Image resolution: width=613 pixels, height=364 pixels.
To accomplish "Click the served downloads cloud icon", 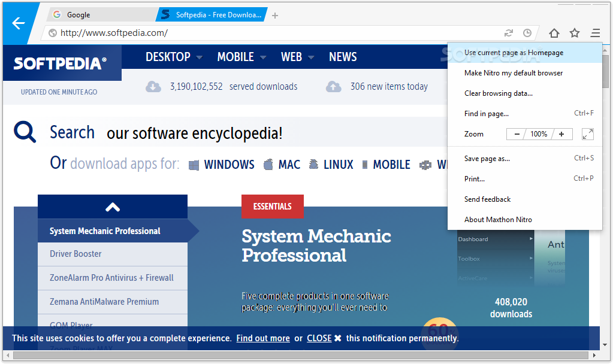I will [153, 87].
